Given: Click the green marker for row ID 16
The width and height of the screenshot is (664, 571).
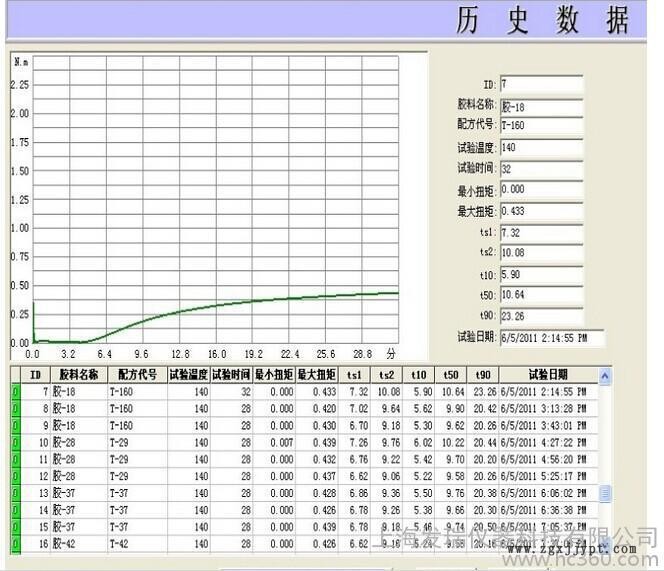Looking at the screenshot, I should click(x=15, y=543).
